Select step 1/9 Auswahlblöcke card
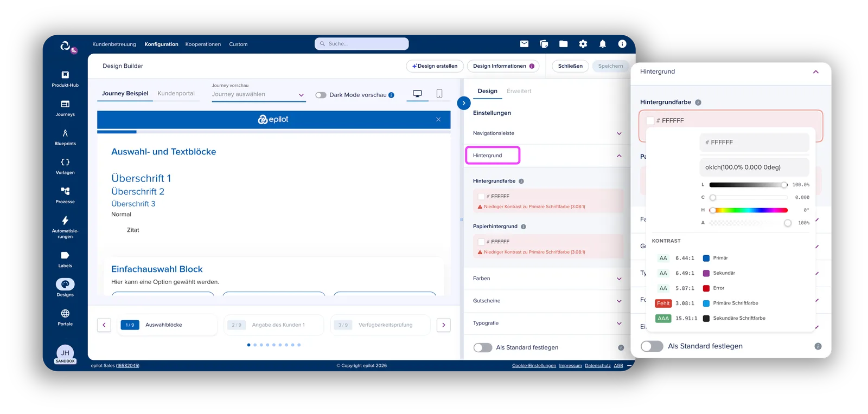Screen dimensions: 868x414 coord(167,325)
